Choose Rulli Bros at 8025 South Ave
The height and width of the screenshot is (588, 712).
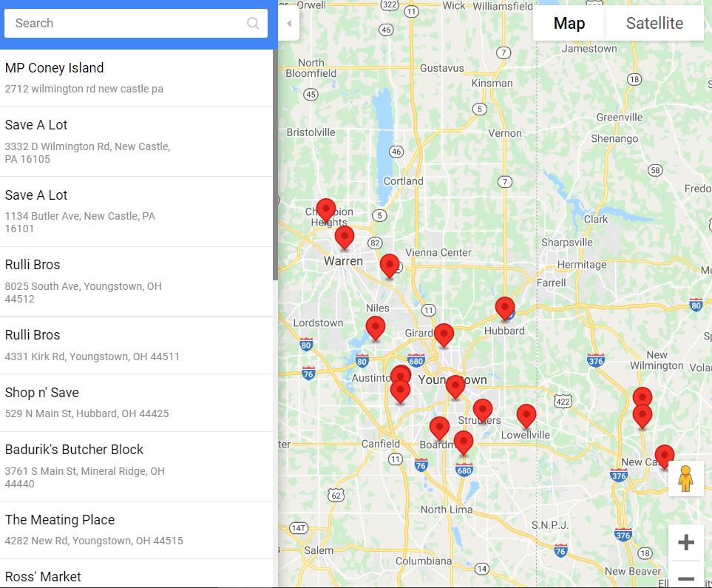136,282
